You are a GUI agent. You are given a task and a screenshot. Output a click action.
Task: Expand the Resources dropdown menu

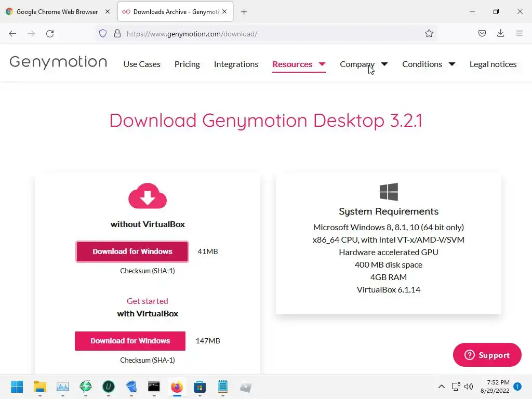click(299, 64)
